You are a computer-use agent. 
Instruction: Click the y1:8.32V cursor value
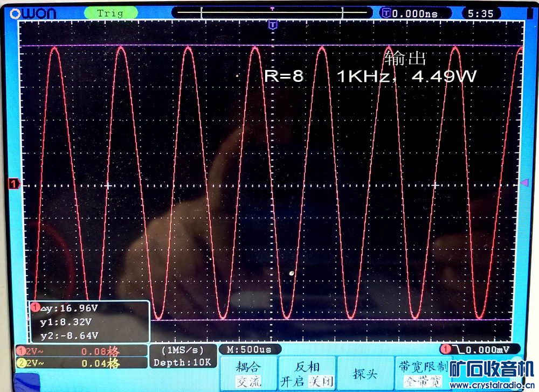pos(66,322)
